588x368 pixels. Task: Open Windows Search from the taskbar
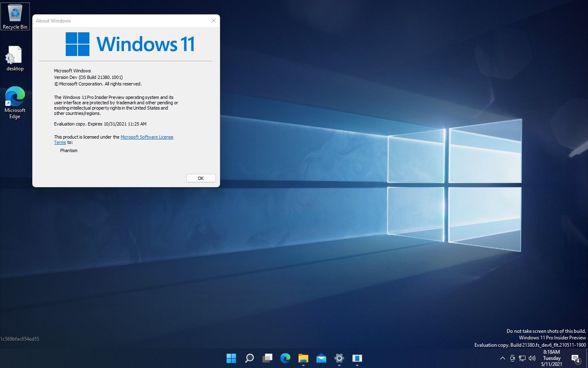tap(249, 358)
